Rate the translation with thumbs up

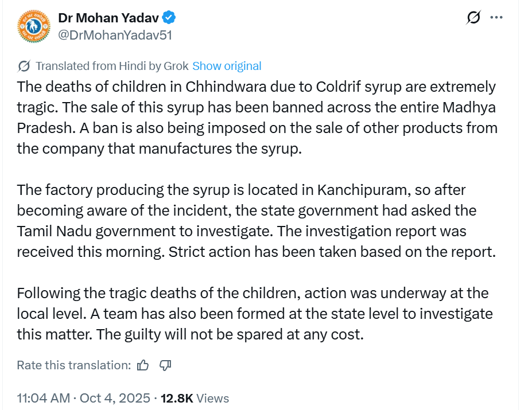click(x=143, y=365)
